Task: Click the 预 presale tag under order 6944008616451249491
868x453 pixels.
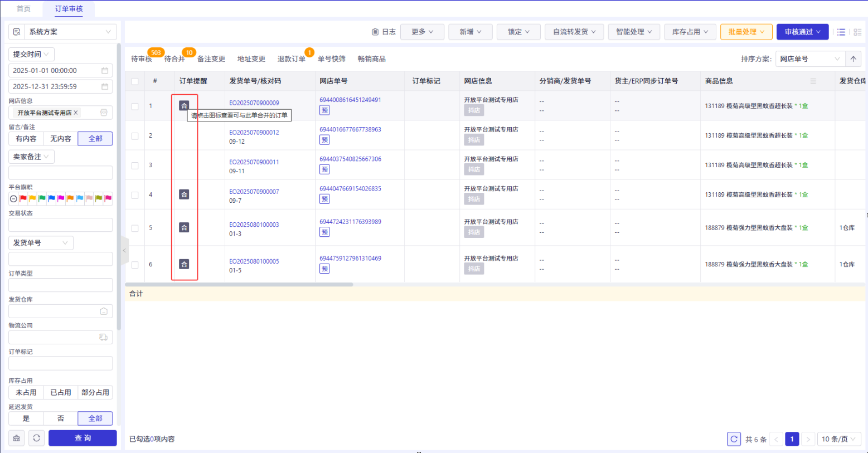Action: [324, 110]
